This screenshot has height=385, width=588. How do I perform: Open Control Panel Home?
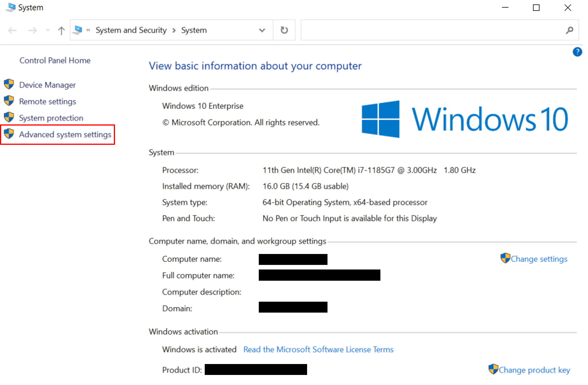pos(55,60)
